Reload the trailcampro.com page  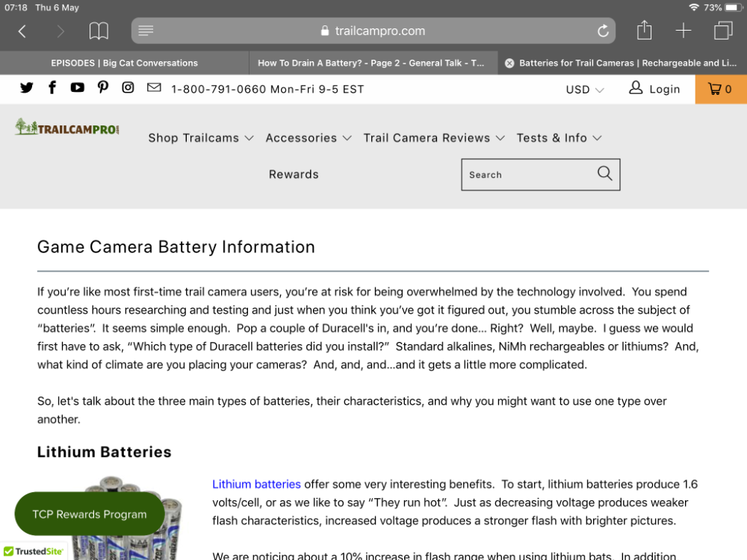(603, 31)
